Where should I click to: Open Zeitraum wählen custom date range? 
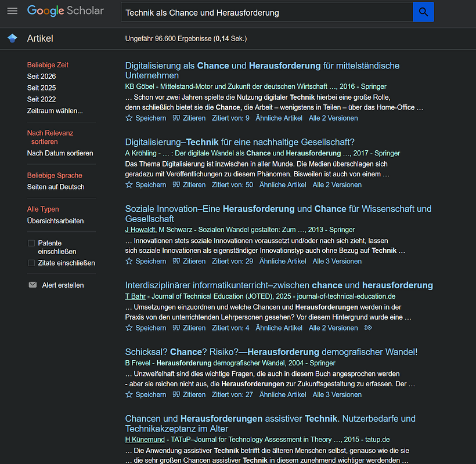55,110
